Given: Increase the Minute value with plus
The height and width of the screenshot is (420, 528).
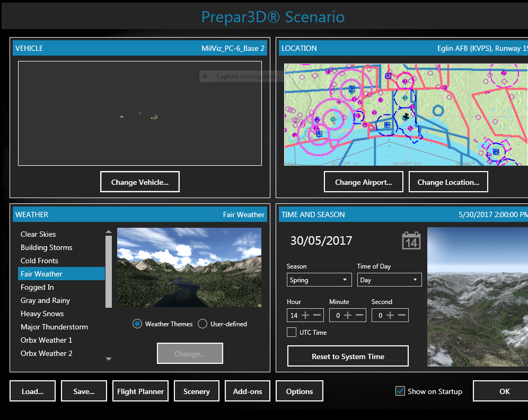Looking at the screenshot, I should pos(348,315).
